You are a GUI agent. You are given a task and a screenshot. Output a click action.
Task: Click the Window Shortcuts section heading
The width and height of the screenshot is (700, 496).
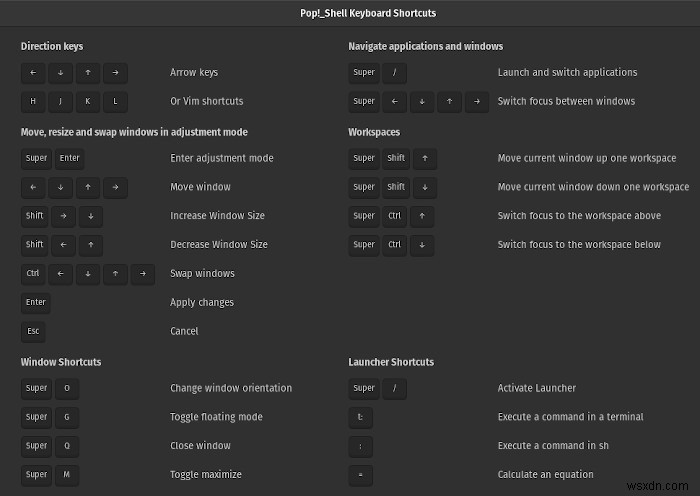[x=61, y=362]
